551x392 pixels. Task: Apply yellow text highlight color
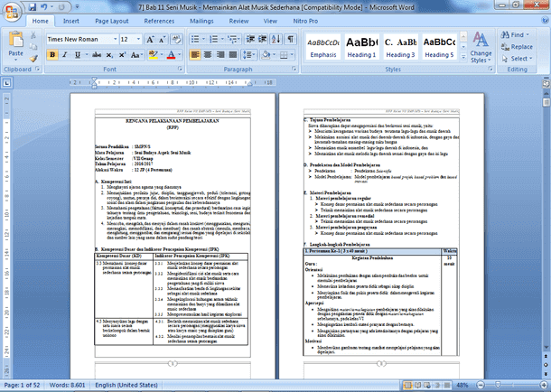154,55
